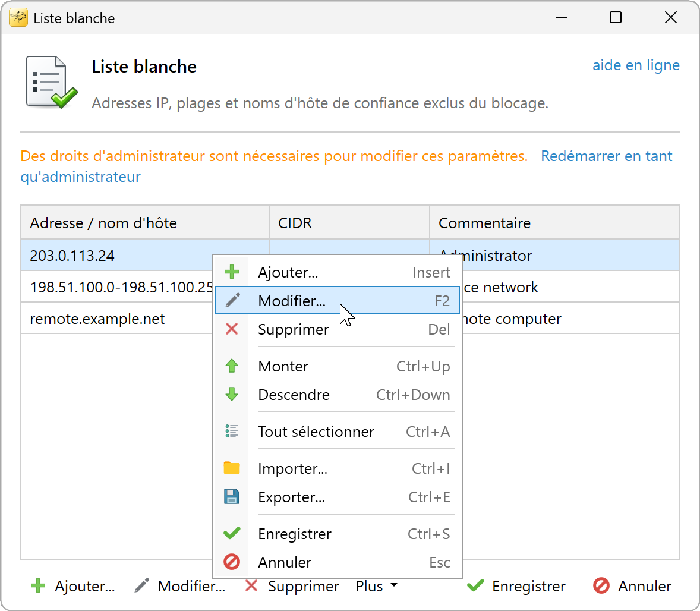This screenshot has height=611, width=700.
Task: Pick Tout sélectionner in the context menu
Action: point(337,431)
